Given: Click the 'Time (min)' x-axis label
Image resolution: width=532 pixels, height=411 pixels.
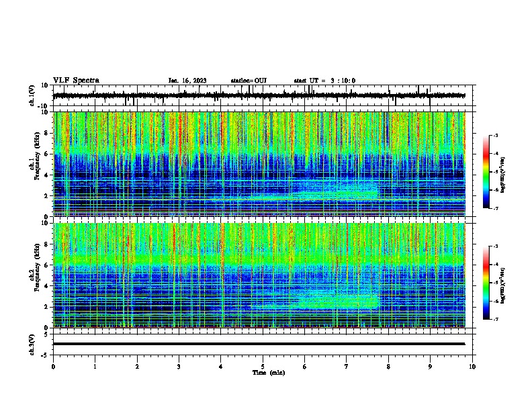Looking at the screenshot, I should (x=269, y=373).
